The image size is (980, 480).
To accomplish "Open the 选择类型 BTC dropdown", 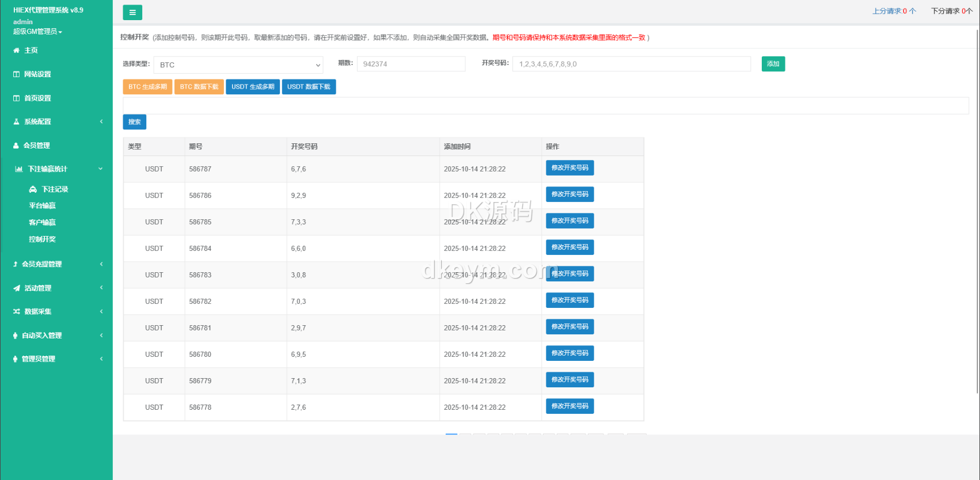I will pos(238,65).
